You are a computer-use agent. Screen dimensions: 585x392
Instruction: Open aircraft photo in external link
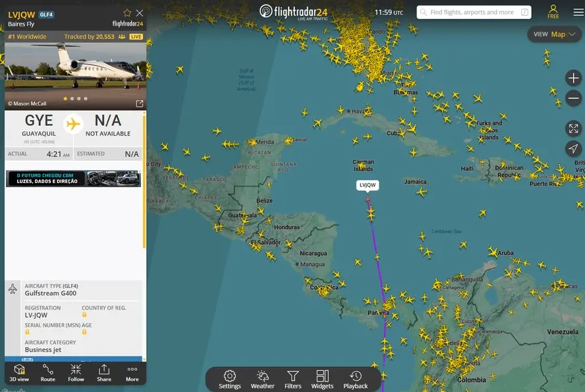pos(140,103)
